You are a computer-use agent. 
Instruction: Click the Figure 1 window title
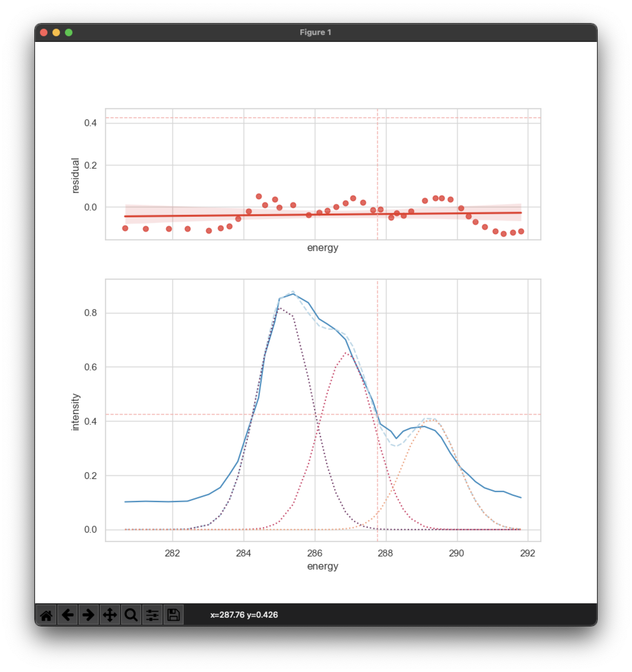[315, 32]
